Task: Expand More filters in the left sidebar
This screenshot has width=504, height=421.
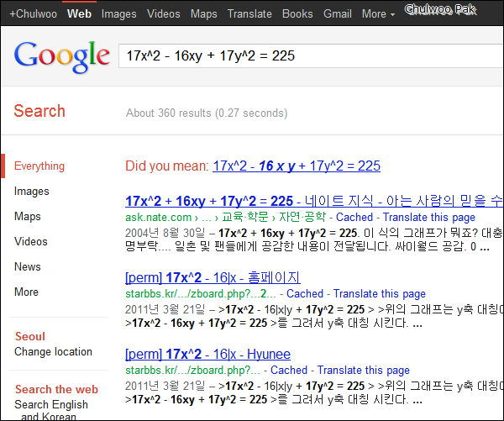Action: (x=26, y=292)
